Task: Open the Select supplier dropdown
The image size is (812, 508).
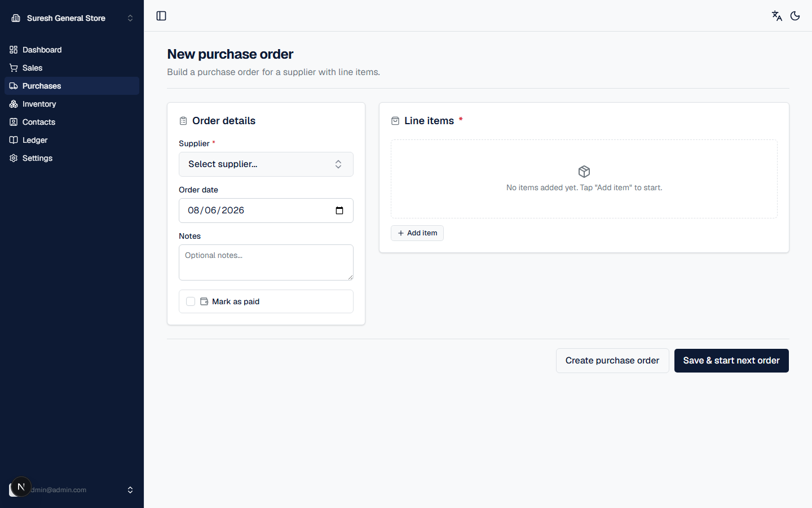Action: coord(266,164)
